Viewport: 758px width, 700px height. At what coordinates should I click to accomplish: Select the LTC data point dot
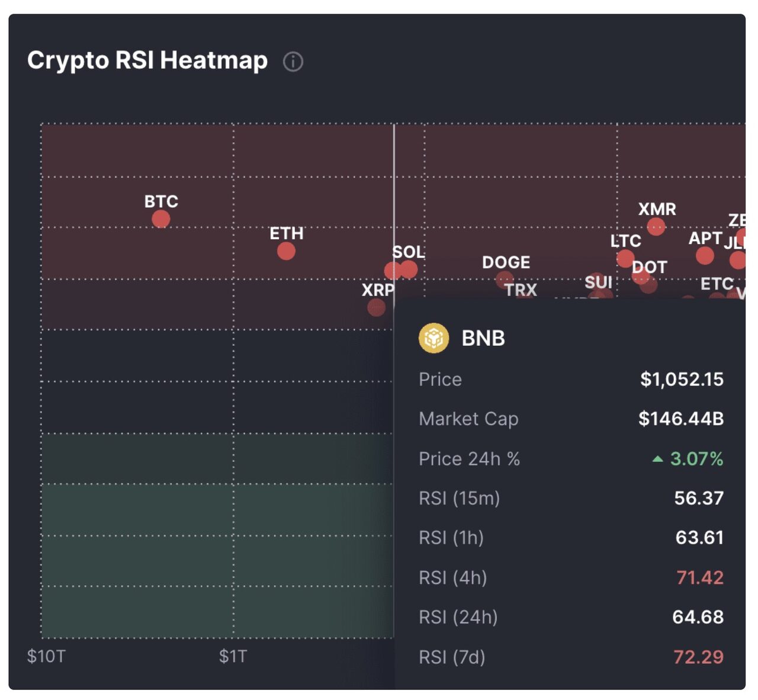point(625,258)
